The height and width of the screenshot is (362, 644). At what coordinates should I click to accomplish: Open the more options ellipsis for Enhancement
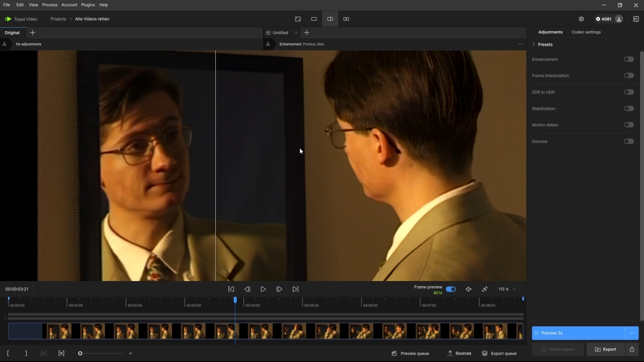[x=521, y=44]
